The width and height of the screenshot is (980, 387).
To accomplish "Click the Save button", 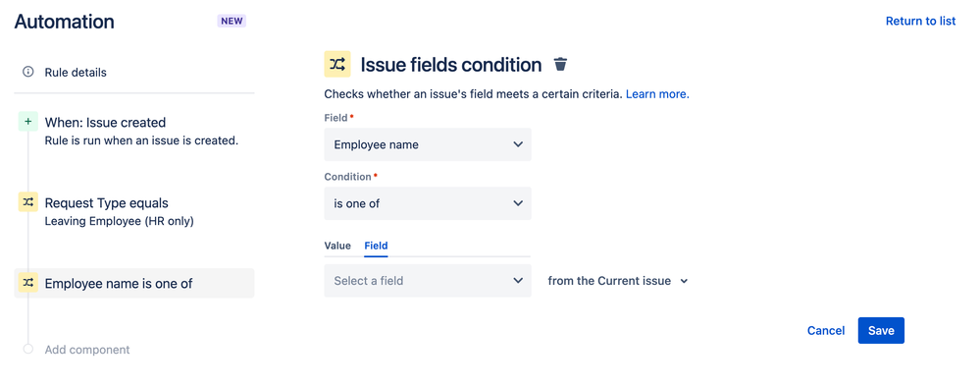I will (x=881, y=331).
